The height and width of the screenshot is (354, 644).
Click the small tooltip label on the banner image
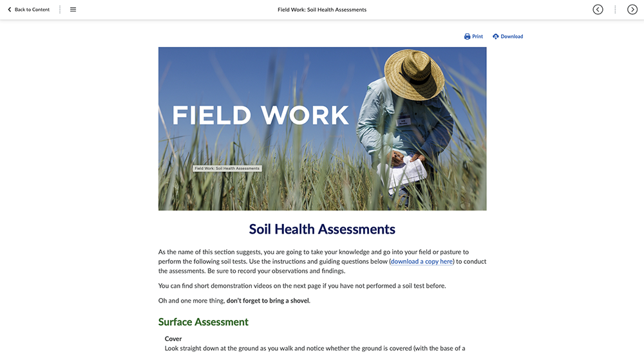227,169
